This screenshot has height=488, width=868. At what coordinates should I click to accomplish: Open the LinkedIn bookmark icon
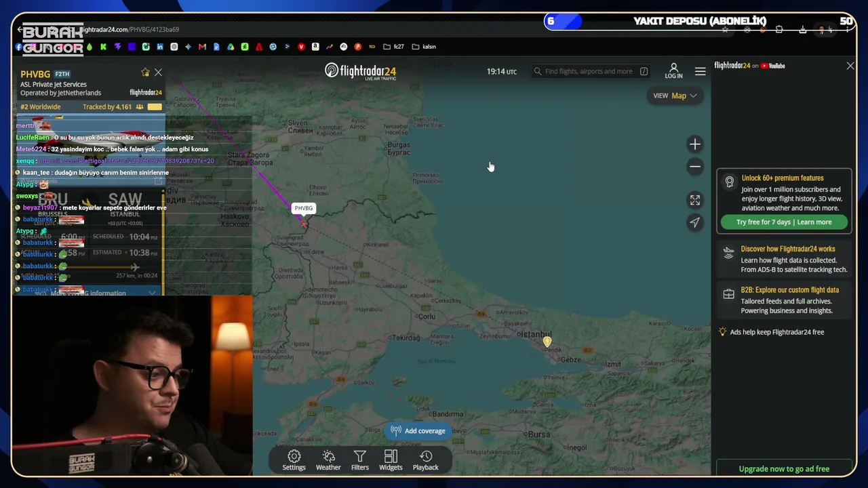[160, 47]
